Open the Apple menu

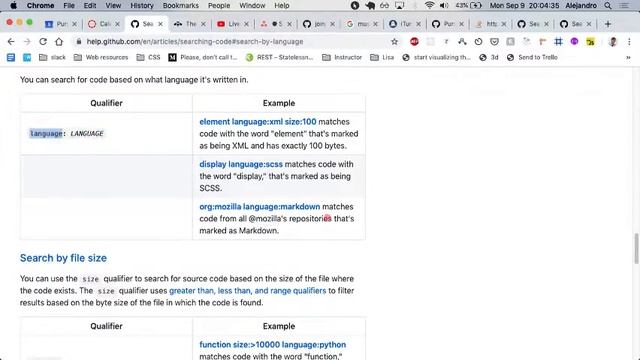point(13,6)
